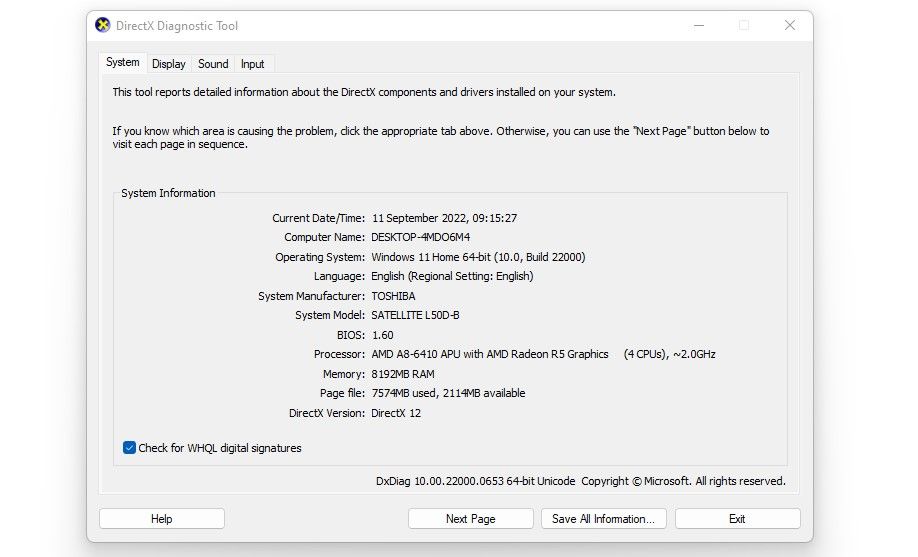Switch to the Display tab
The width and height of the screenshot is (918, 557).
click(169, 64)
